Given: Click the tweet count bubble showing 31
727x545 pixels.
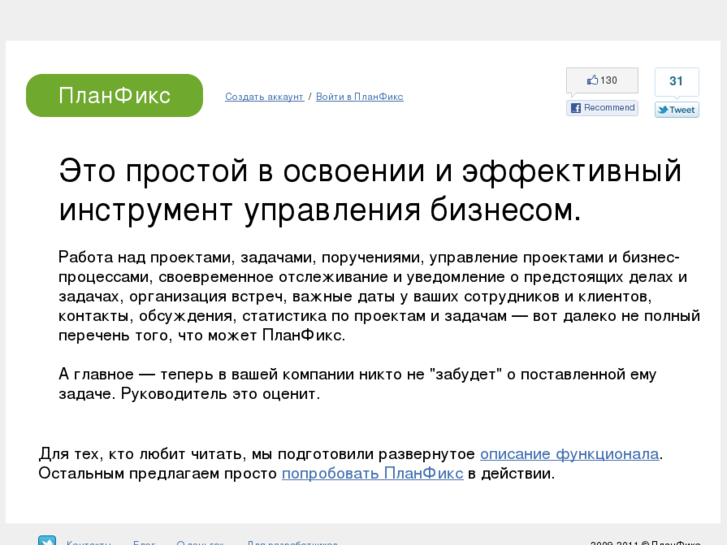Looking at the screenshot, I should 677,81.
